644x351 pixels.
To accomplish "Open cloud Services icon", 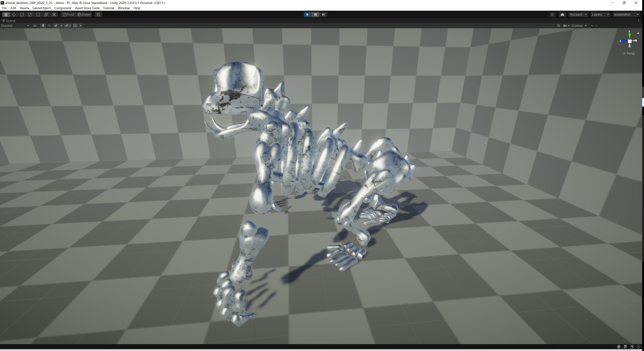I will coord(562,15).
